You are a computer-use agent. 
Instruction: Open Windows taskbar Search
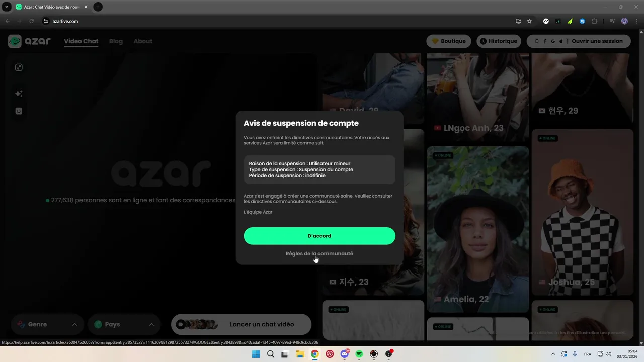click(x=270, y=354)
